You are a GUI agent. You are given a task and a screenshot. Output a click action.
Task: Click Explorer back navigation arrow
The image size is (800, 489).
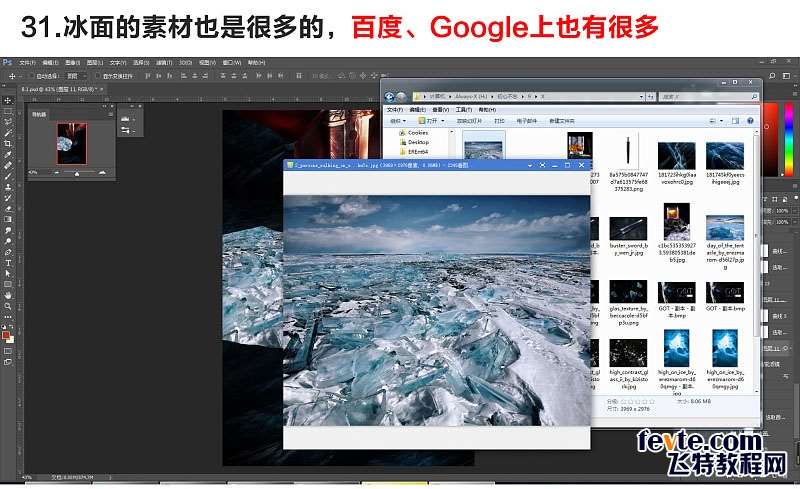coord(389,97)
